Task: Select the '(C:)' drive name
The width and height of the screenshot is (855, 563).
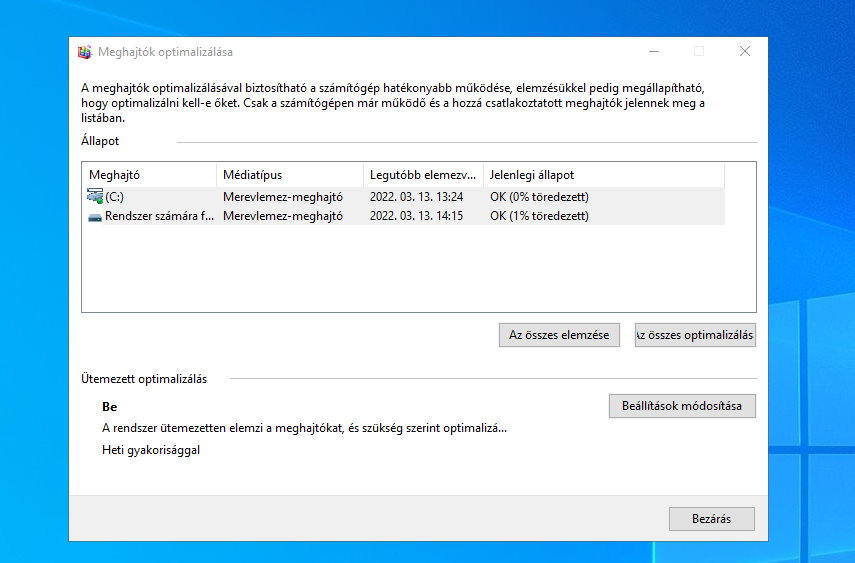Action: tap(115, 197)
